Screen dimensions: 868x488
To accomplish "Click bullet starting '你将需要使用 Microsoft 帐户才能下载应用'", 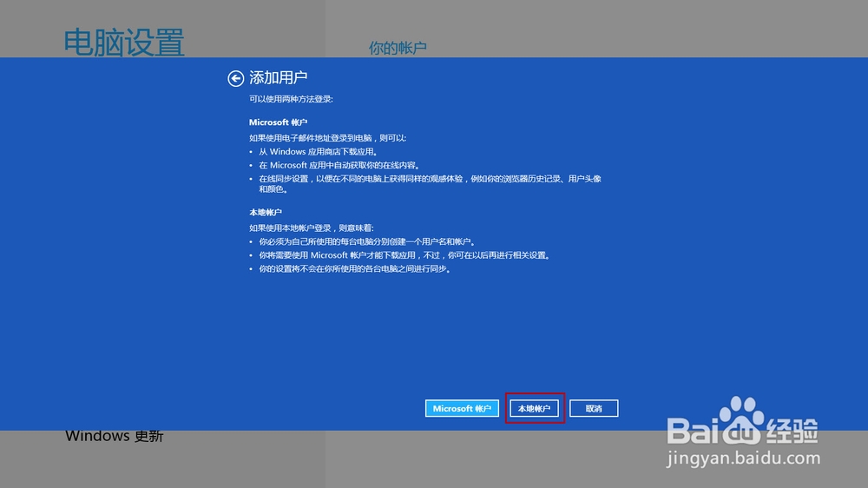I will click(x=404, y=254).
